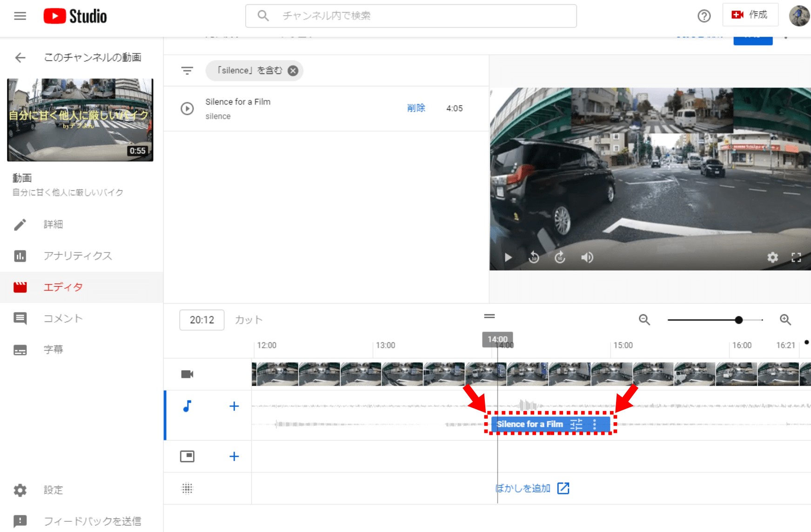Screen dimensions: 811x532
Task: Click the カット cut button
Action: click(x=249, y=320)
